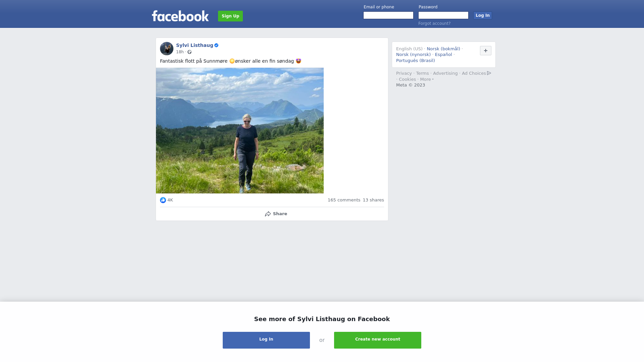Click the public globe privacy icon

190,52
